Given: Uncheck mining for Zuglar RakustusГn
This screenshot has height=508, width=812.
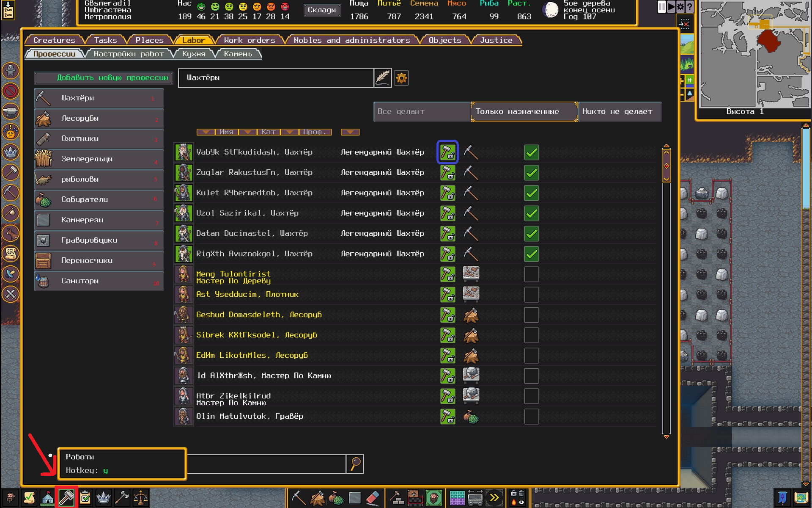Looking at the screenshot, I should pyautogui.click(x=531, y=173).
